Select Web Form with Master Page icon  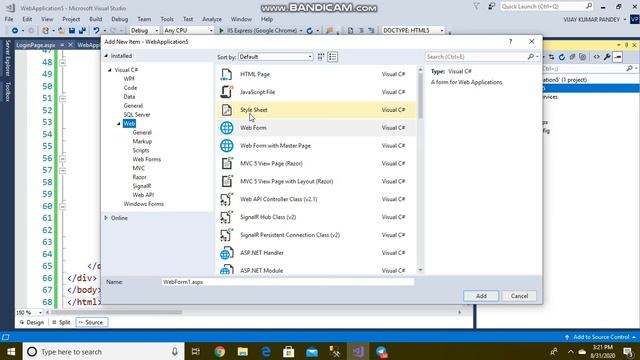tap(227, 146)
